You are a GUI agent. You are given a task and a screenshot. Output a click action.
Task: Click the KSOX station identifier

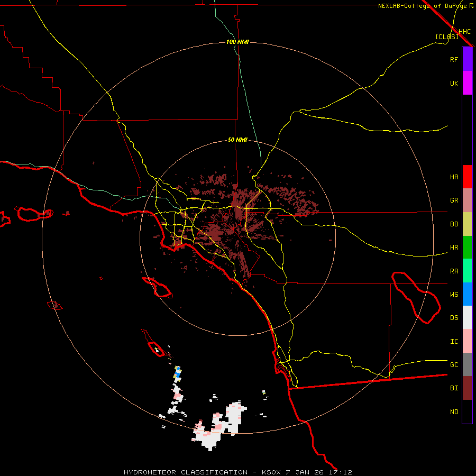coord(272,472)
